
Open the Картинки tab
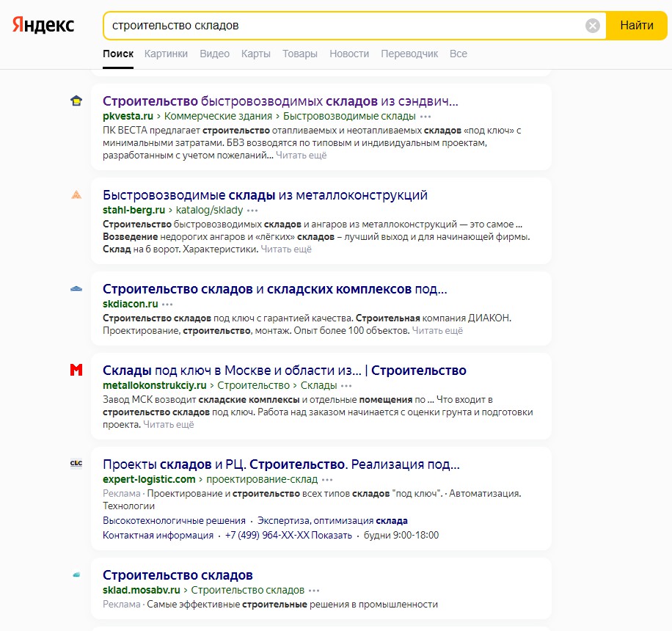[166, 54]
